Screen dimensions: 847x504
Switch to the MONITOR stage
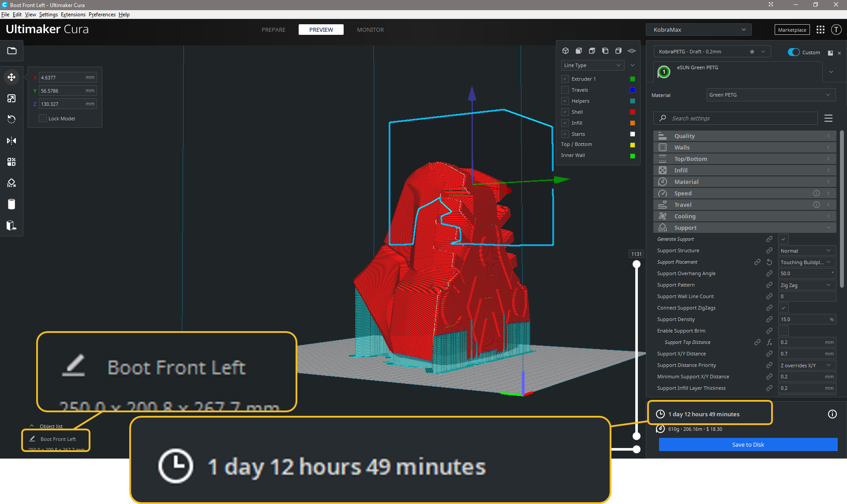[370, 30]
